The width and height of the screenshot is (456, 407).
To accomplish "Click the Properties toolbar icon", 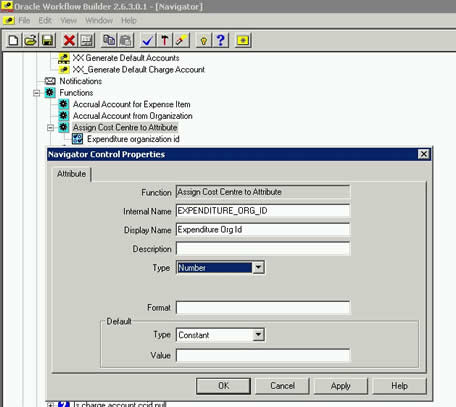I will click(87, 40).
